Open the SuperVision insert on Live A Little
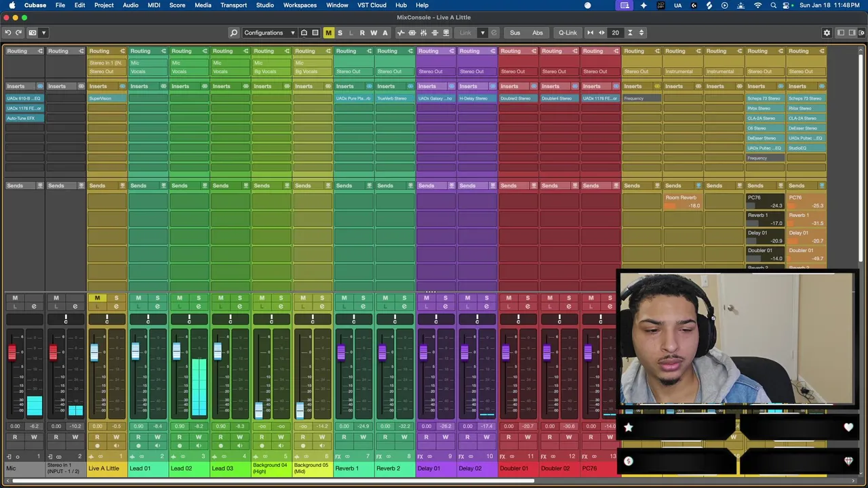 tap(106, 98)
